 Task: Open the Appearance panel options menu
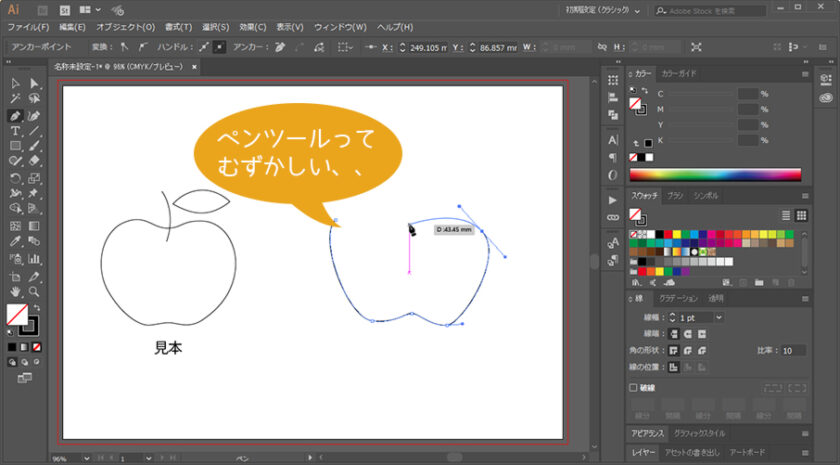pos(805,433)
